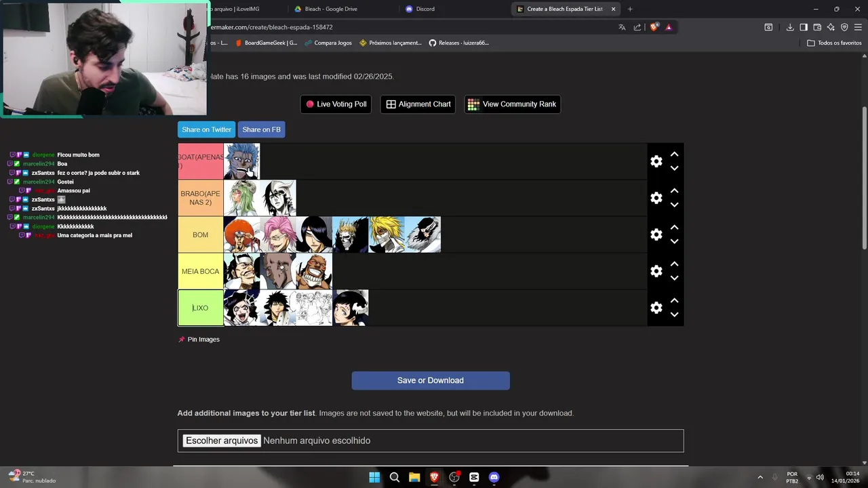The height and width of the screenshot is (488, 868).
Task: Open settings gear for GOAT tier row
Action: [x=656, y=161]
